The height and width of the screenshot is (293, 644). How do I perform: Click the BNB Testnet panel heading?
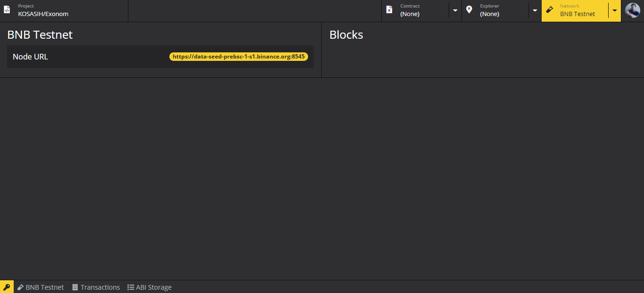pyautogui.click(x=40, y=35)
